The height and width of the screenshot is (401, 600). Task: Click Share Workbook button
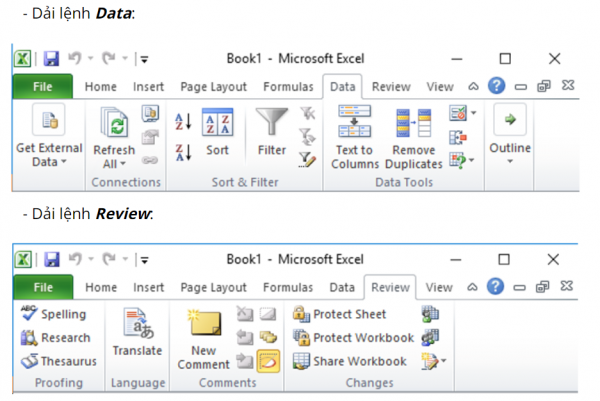click(350, 361)
